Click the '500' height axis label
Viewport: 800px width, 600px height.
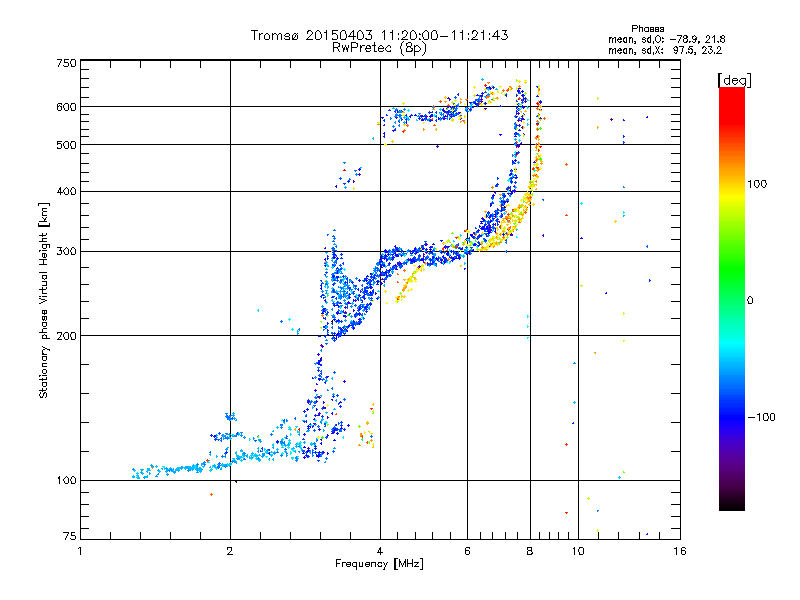66,145
